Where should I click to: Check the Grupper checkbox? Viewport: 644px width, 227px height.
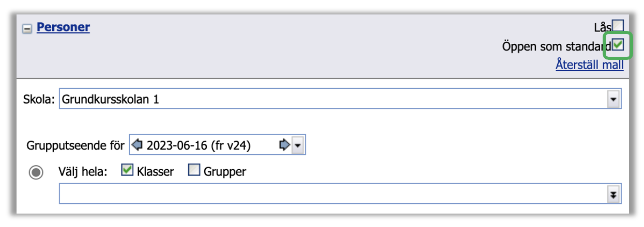coord(194,171)
